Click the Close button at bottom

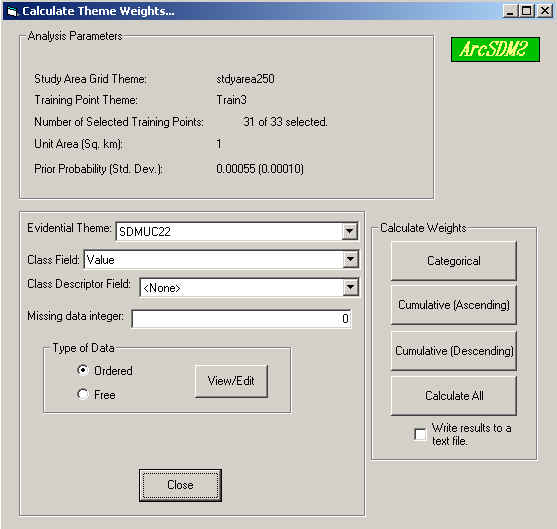180,485
